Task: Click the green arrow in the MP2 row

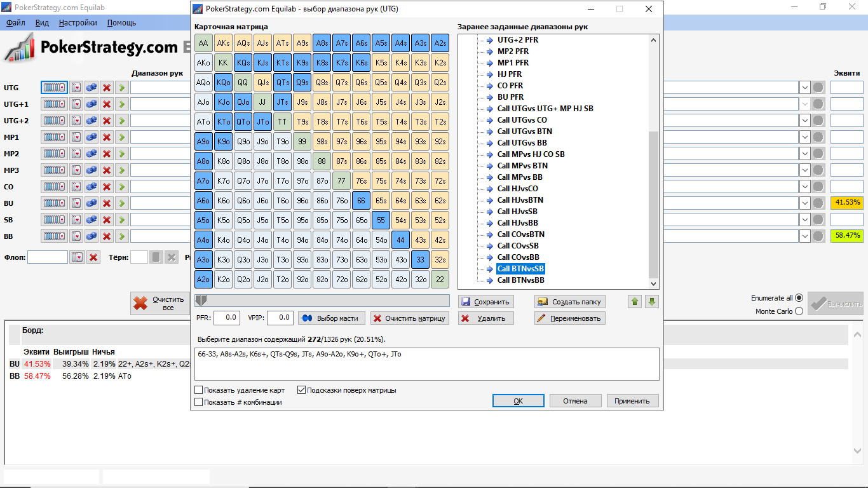Action: (x=121, y=153)
